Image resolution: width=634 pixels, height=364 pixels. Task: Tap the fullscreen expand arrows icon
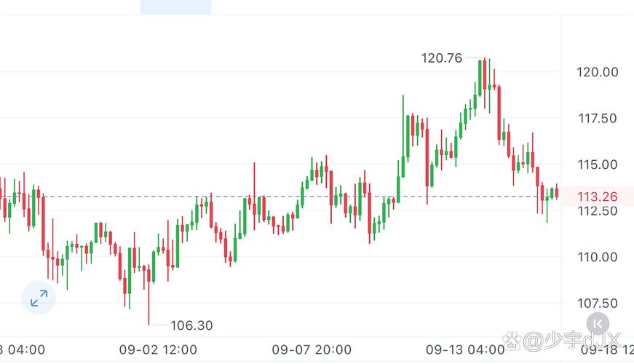39,297
